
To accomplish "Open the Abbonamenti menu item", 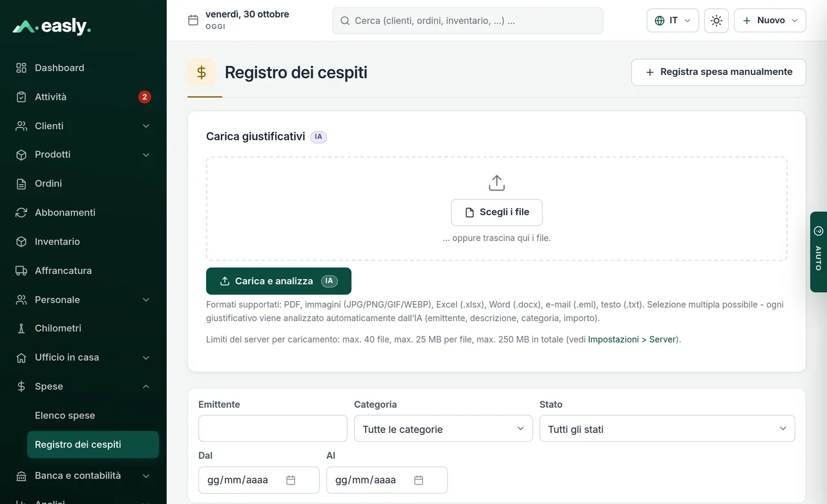I will [x=83, y=213].
